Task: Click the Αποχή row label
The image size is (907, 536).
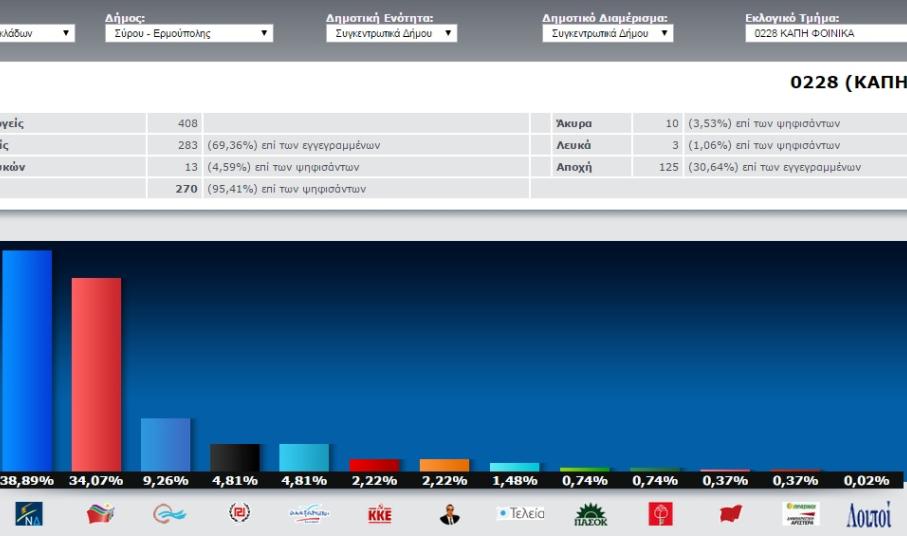Action: (574, 167)
